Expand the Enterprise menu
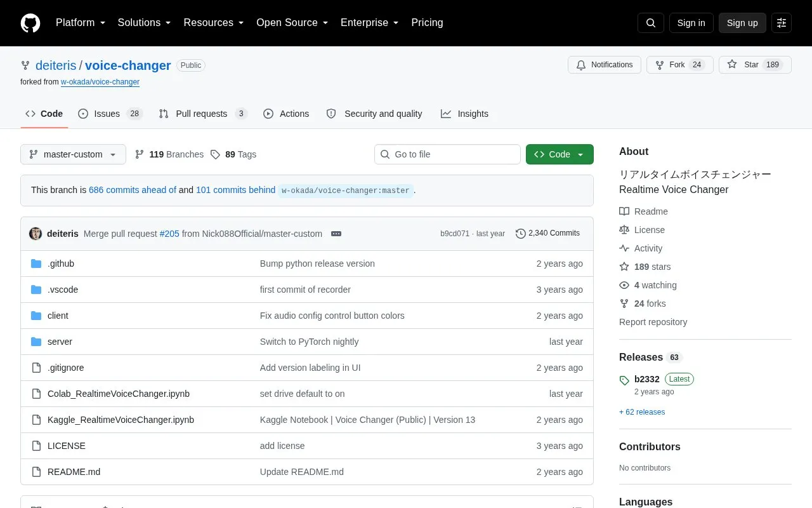The image size is (812, 508). [370, 23]
